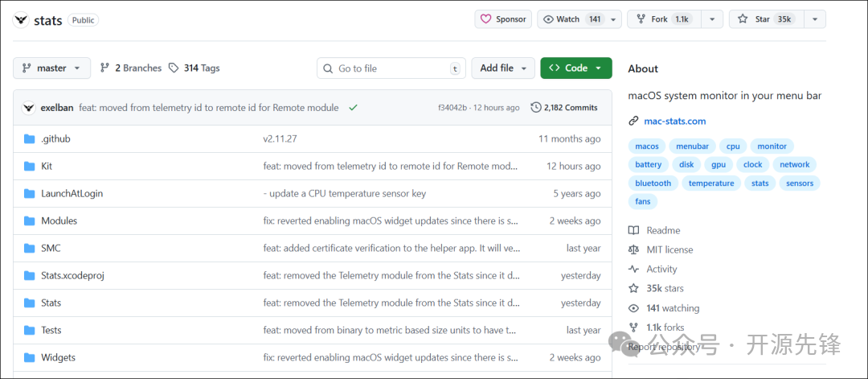Select the bluetooth topic tag

pos(653,183)
